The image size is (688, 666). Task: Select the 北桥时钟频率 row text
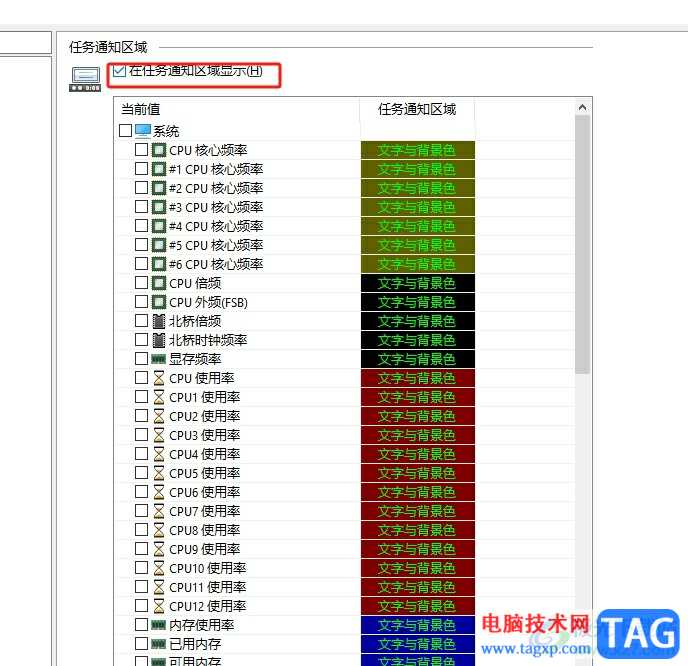208,340
